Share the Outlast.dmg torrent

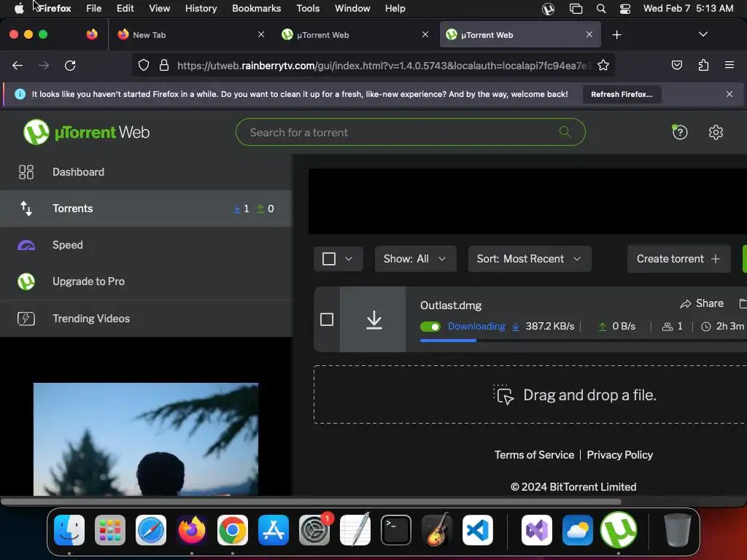coord(702,303)
